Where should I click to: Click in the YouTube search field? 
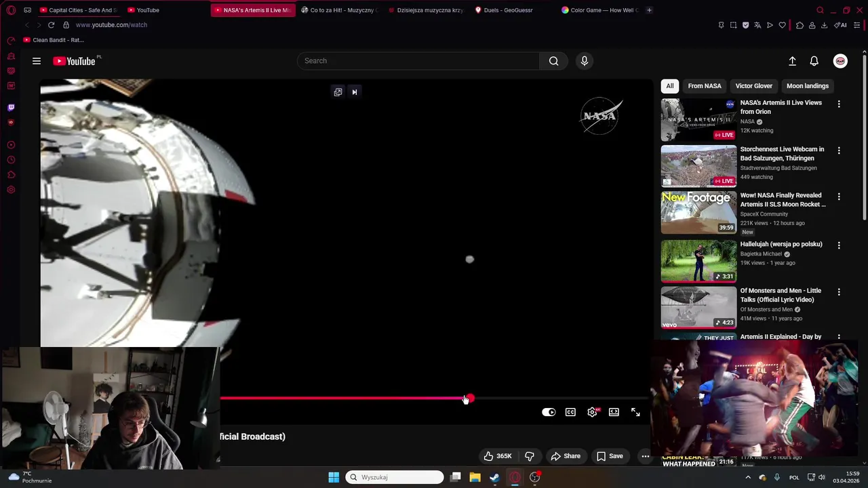[418, 61]
